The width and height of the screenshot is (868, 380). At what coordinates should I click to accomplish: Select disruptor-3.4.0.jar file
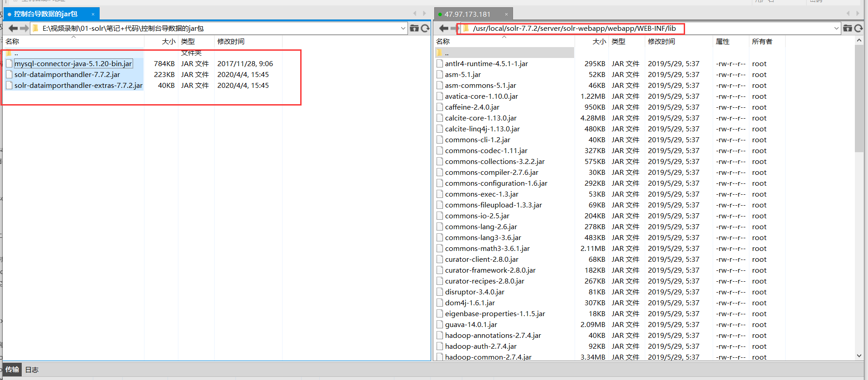click(475, 292)
